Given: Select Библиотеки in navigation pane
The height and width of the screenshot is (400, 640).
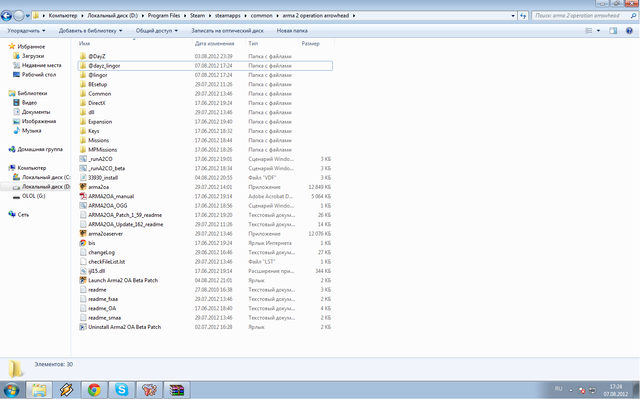Looking at the screenshot, I should pos(28,93).
